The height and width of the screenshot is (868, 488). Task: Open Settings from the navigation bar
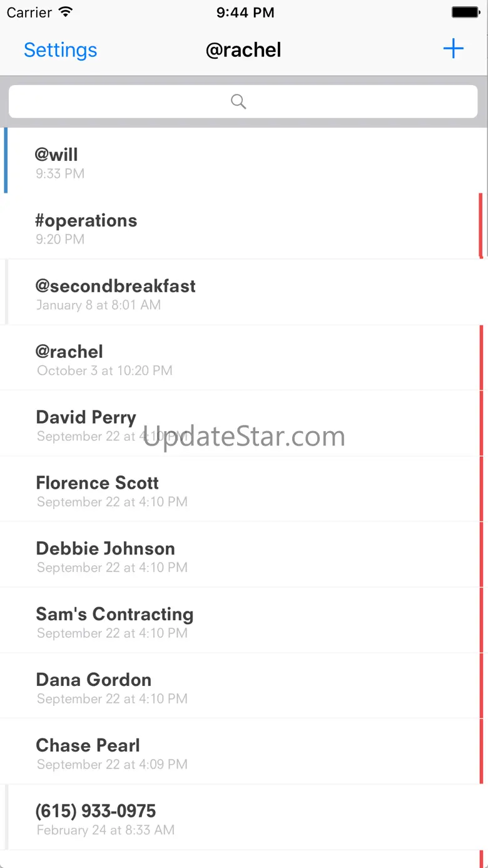click(61, 50)
